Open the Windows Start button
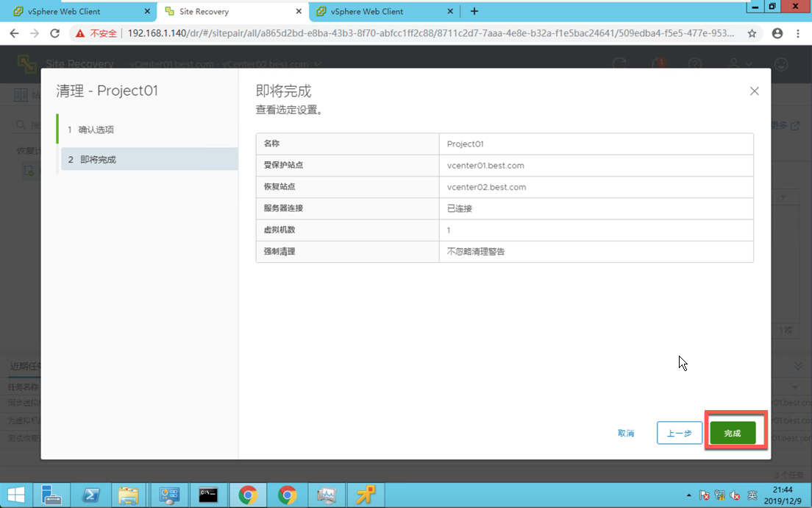This screenshot has height=508, width=812. [x=16, y=495]
